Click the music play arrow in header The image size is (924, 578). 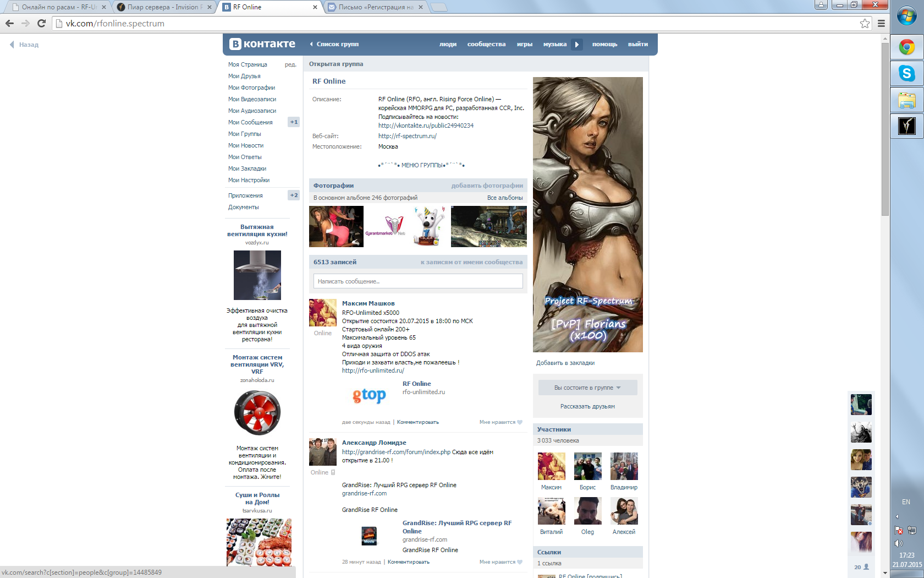pos(576,44)
